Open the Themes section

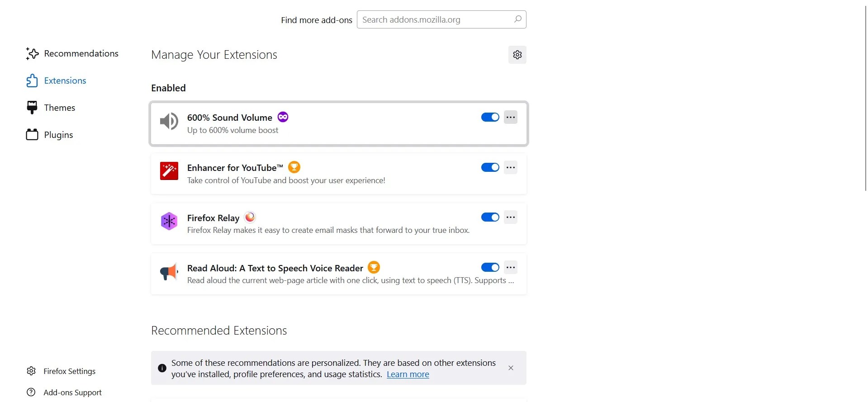click(59, 108)
